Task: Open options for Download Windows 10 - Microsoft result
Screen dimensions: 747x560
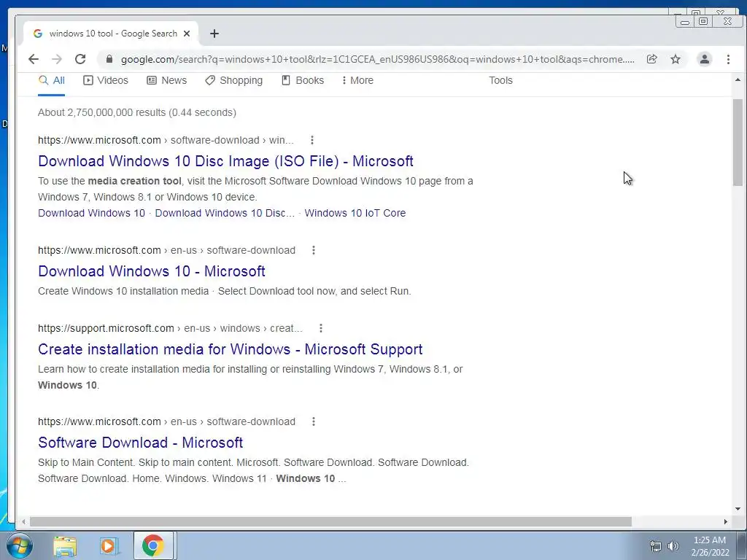Action: (x=314, y=250)
